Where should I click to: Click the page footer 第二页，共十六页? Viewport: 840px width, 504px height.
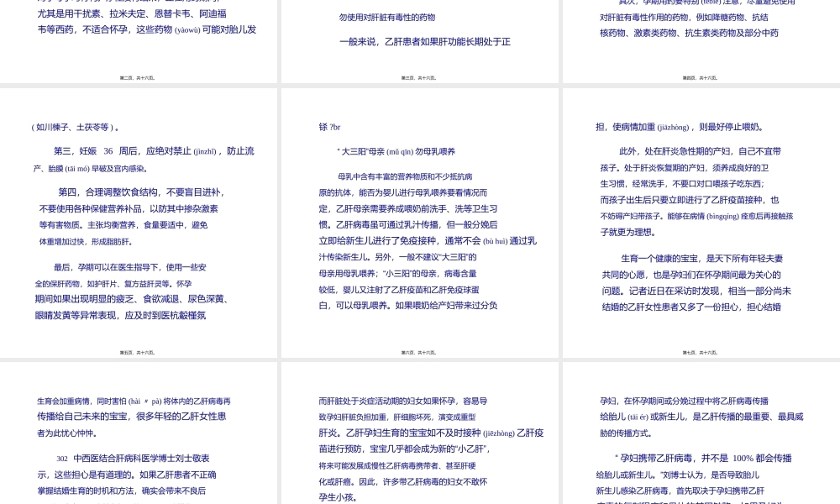[x=137, y=77]
